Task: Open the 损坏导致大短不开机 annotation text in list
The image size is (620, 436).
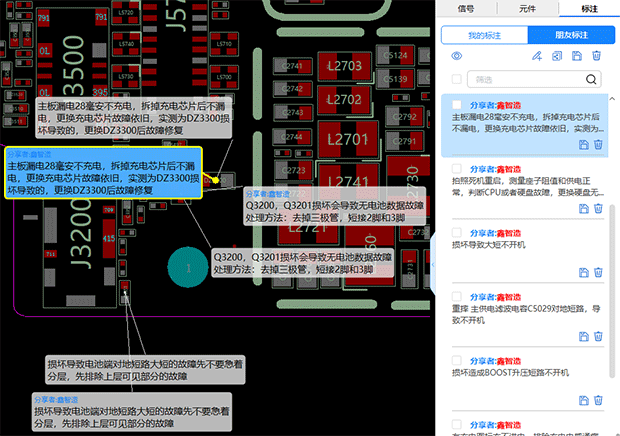Action: coord(489,245)
